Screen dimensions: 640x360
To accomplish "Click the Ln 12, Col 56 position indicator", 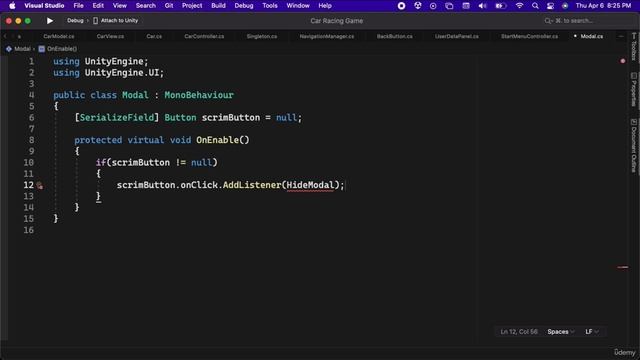I will pos(519,332).
